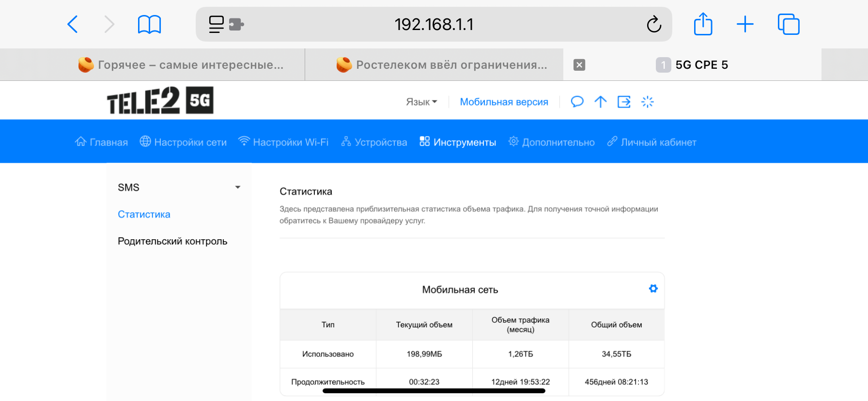The height and width of the screenshot is (401, 868).
Task: Click the Текущий объем column header
Action: point(424,324)
